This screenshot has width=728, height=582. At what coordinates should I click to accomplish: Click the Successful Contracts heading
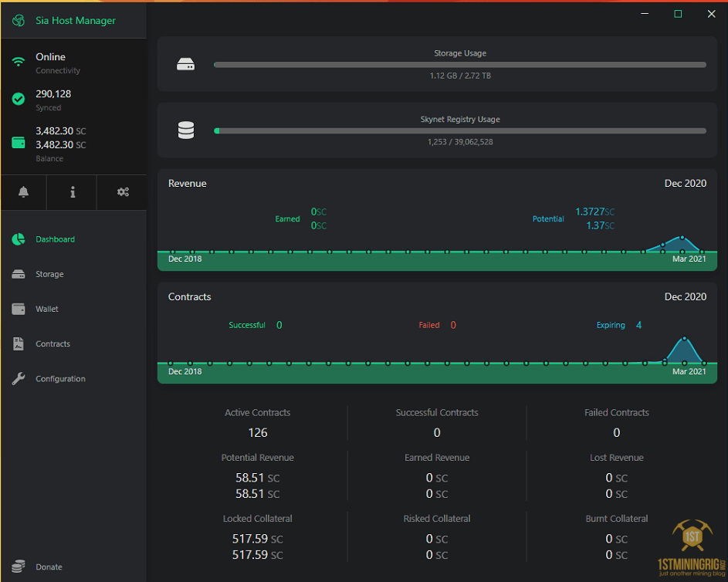437,413
